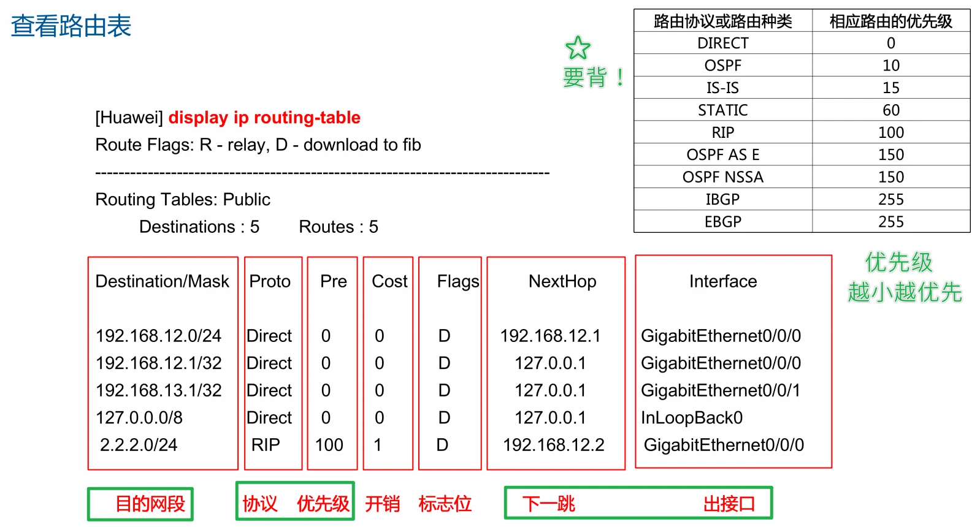980x527 pixels.
Task: Select the IS-IS protocol cell
Action: 722,88
